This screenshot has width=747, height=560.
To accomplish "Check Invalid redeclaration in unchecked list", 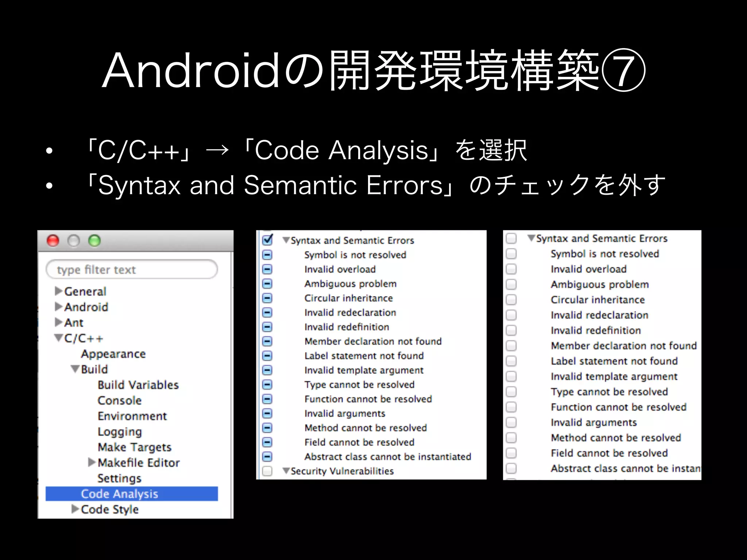I will pyautogui.click(x=511, y=315).
